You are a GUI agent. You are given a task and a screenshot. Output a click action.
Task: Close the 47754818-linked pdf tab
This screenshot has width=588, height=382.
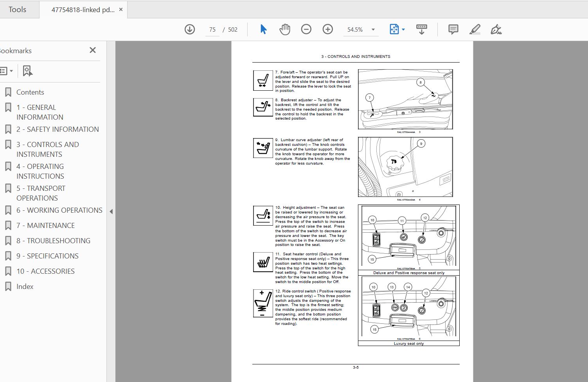tap(121, 9)
